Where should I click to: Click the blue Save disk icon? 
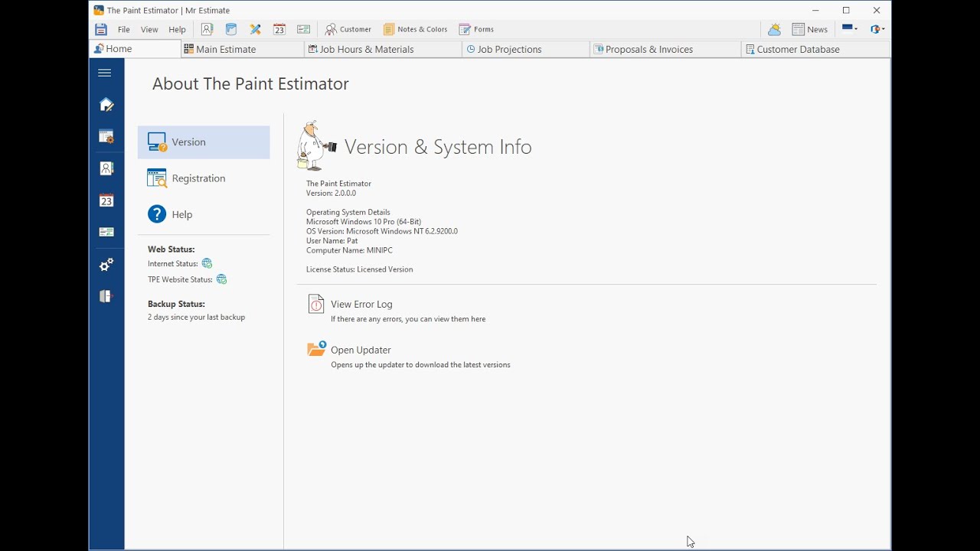101,29
